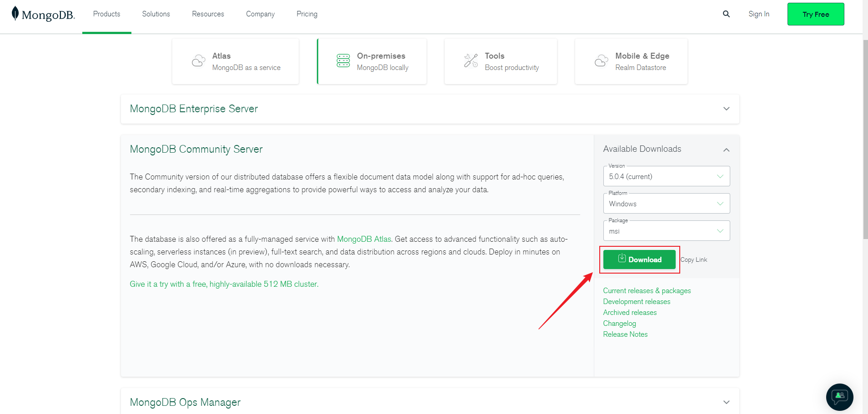Open the support chat bubble icon
The height and width of the screenshot is (414, 868).
(x=839, y=397)
